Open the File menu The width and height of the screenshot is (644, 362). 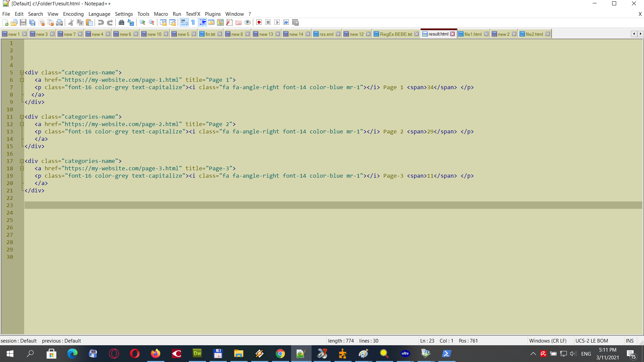(6, 14)
